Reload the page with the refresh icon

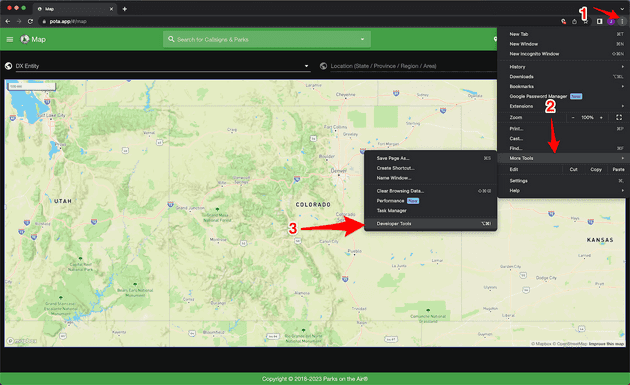click(30, 21)
